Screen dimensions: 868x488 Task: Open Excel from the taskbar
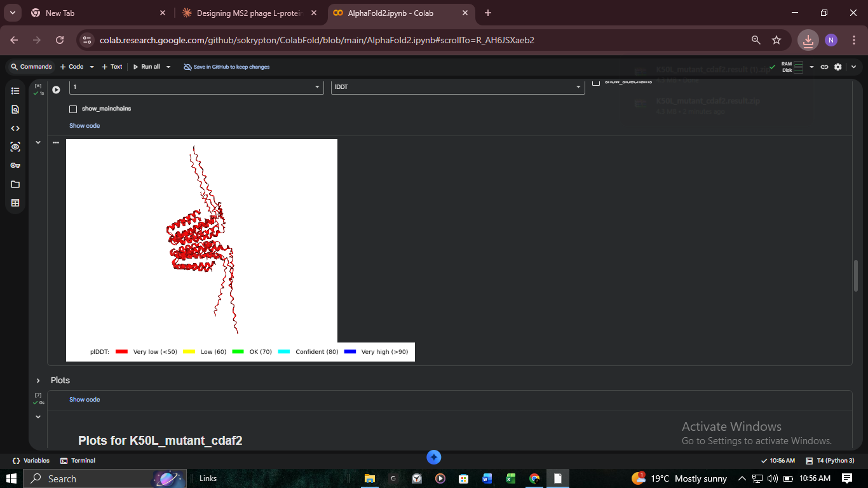[511, 478]
